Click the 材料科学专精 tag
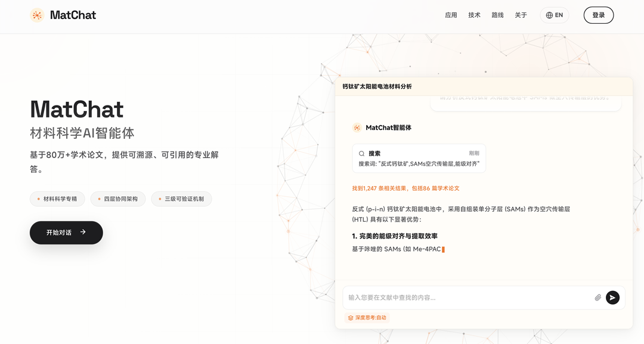The image size is (644, 344). click(x=57, y=199)
